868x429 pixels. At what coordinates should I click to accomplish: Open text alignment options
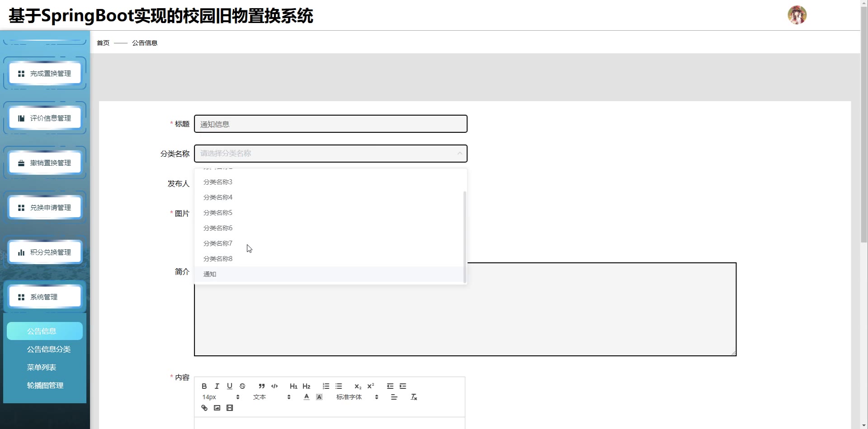pos(394,397)
